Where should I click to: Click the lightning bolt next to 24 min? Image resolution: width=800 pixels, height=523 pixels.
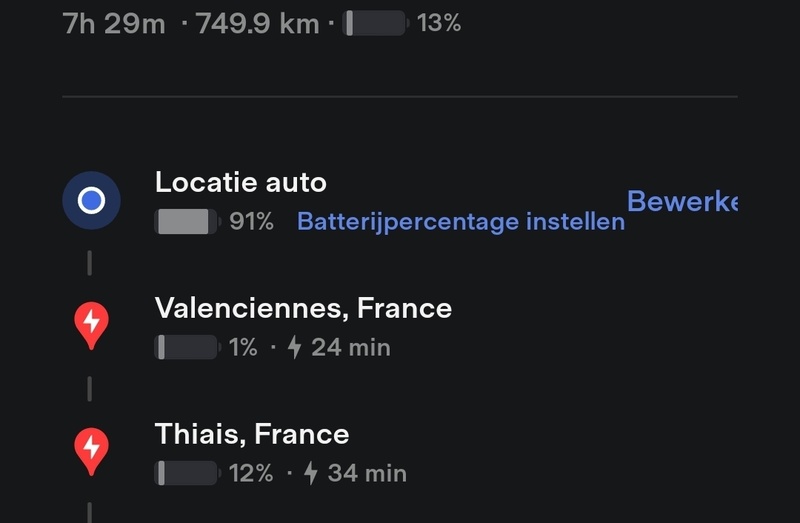pos(294,347)
